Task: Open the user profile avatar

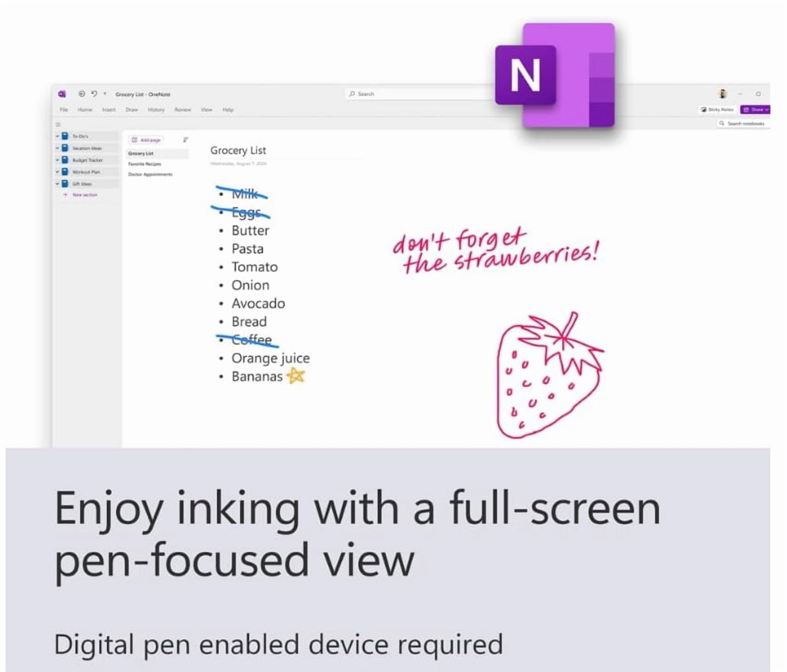Action: pyautogui.click(x=723, y=94)
